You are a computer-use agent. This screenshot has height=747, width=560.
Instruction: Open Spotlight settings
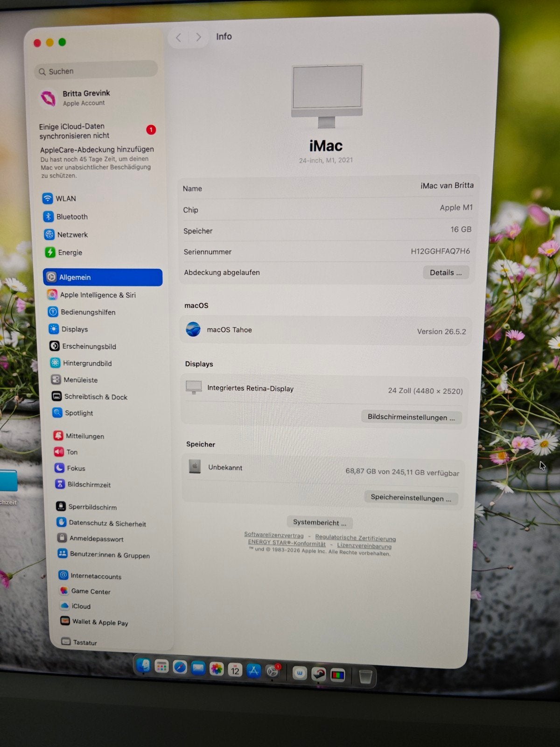pyautogui.click(x=73, y=413)
